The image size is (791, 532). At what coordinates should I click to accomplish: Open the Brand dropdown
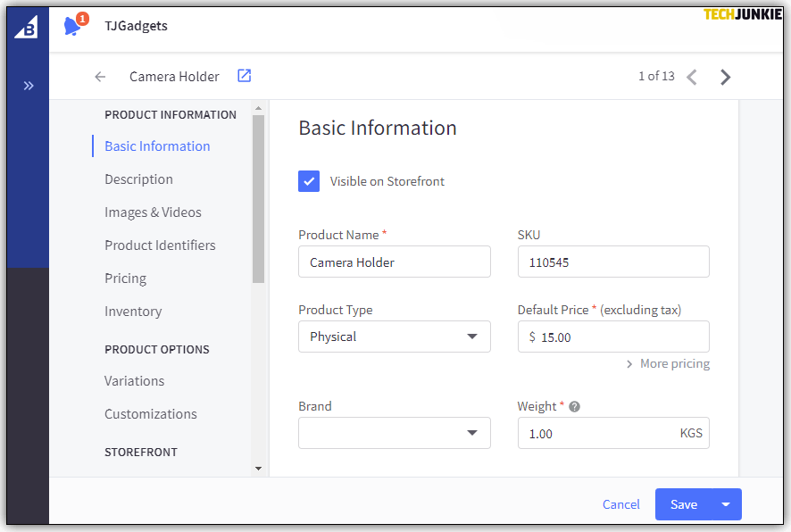394,433
